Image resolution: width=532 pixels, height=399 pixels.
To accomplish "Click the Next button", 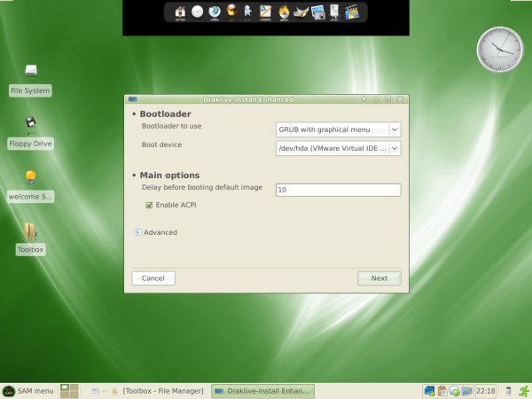I will [379, 278].
